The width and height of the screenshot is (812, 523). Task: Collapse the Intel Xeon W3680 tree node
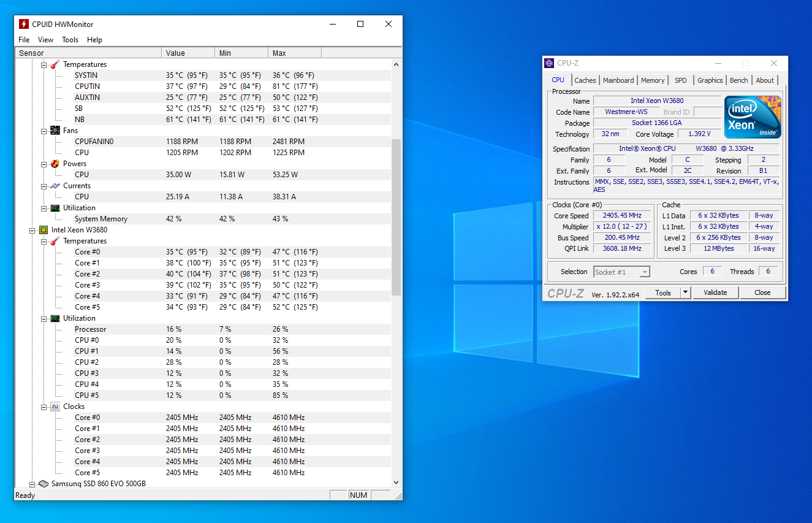pos(32,230)
